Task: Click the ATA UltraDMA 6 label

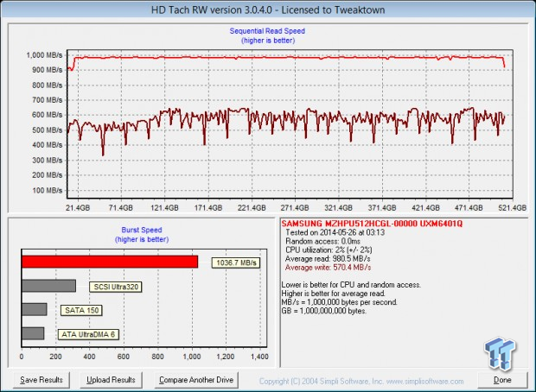Action: 88,334
